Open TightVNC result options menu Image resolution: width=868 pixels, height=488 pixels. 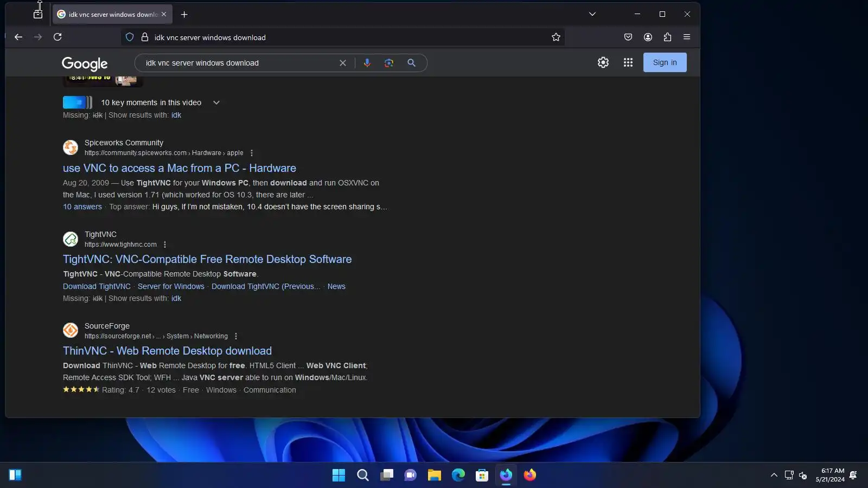165,245
